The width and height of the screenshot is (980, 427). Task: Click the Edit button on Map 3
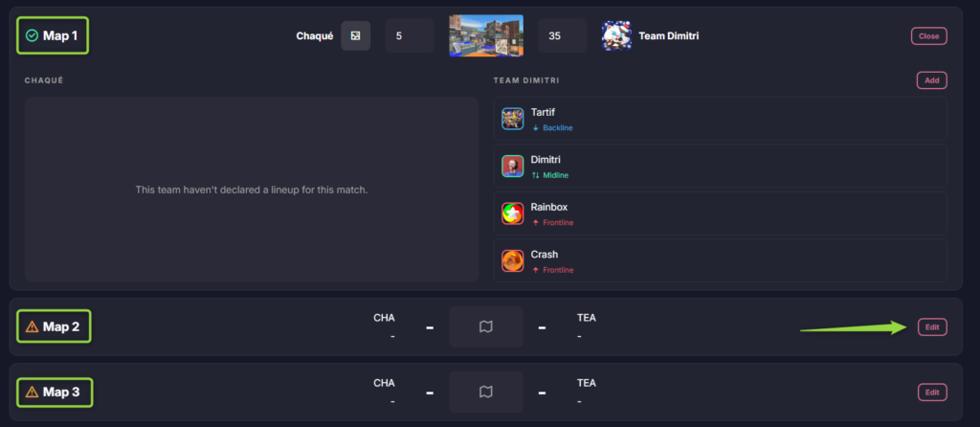pyautogui.click(x=931, y=392)
